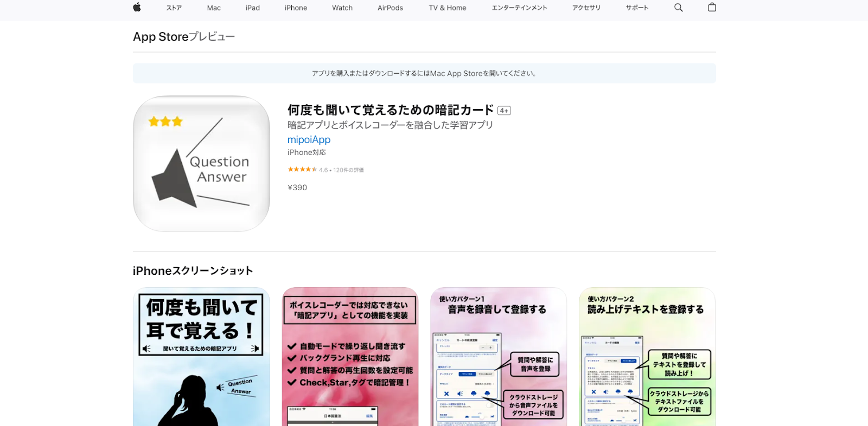Image resolution: width=868 pixels, height=426 pixels.
Task: Click the ¥390 price text
Action: pyautogui.click(x=297, y=188)
